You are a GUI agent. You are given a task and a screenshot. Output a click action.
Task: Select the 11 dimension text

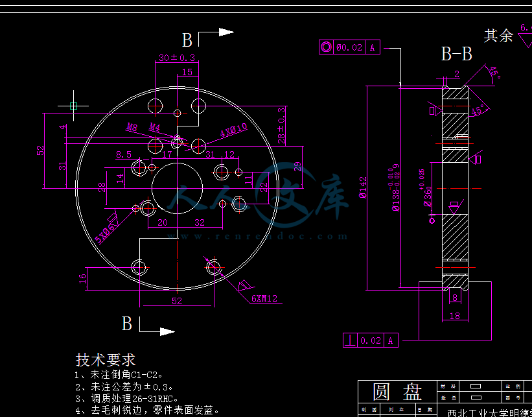tap(248, 179)
